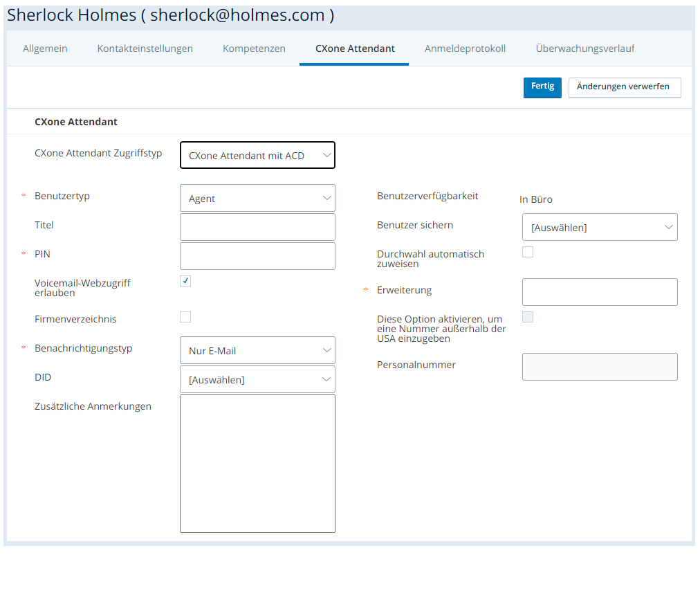The image size is (700, 591).
Task: Click the Sherlock Holmes header title
Action: click(x=171, y=15)
